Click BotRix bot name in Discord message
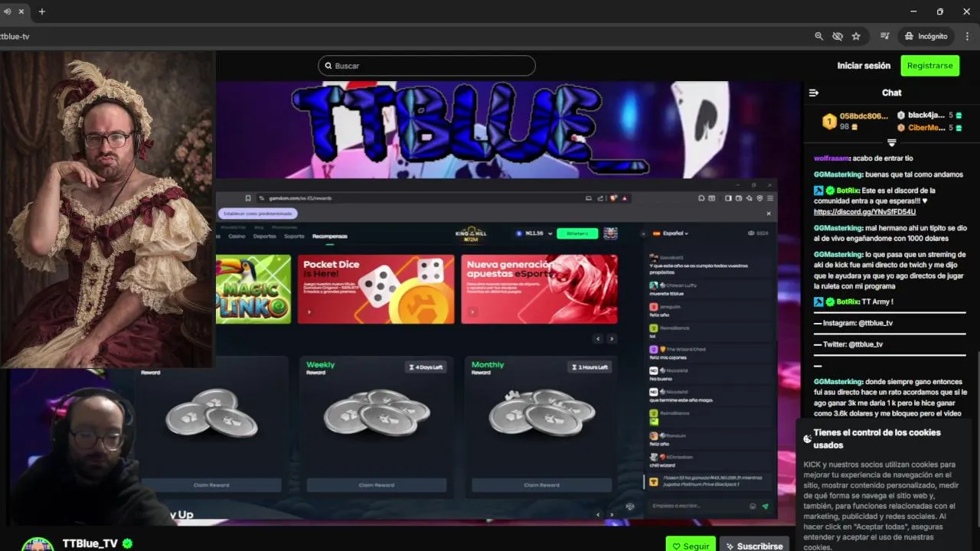The image size is (980, 551). coord(848,191)
